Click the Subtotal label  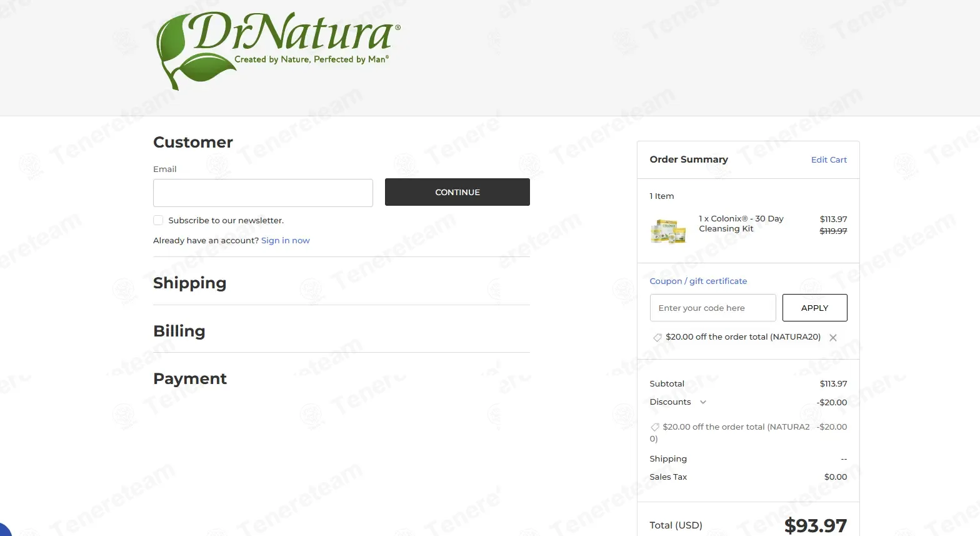pos(667,383)
